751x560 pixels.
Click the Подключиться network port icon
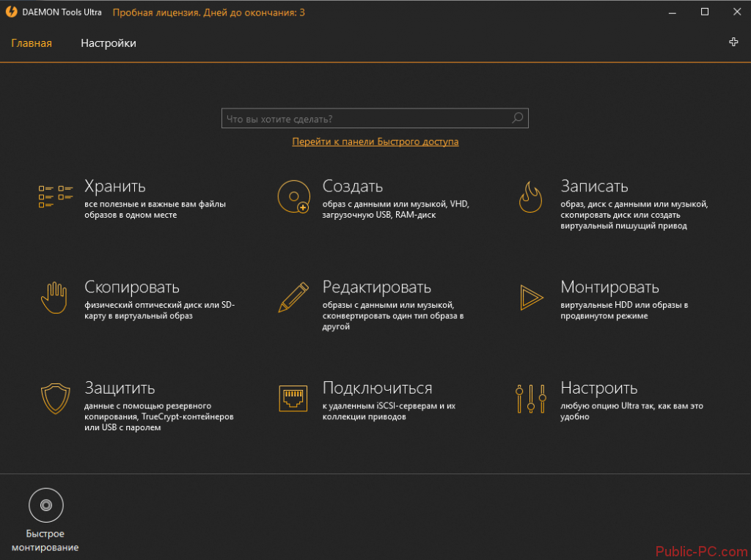[x=293, y=398]
